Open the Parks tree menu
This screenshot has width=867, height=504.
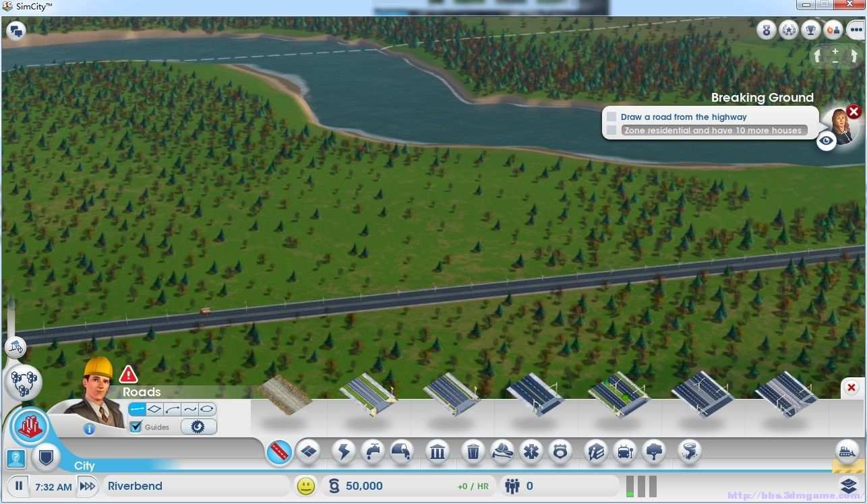[654, 451]
